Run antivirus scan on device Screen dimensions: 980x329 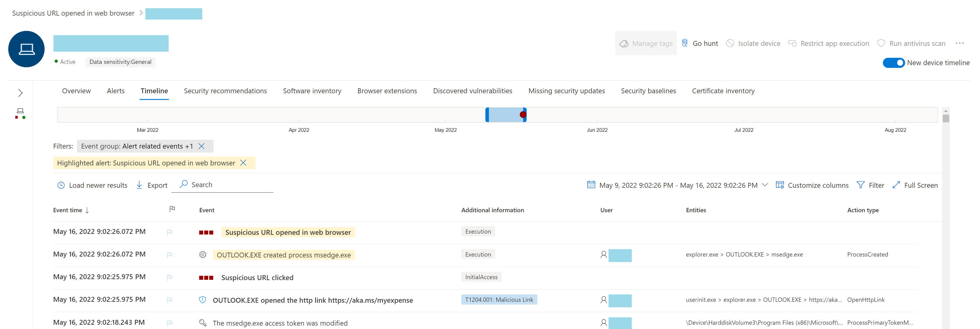point(911,43)
